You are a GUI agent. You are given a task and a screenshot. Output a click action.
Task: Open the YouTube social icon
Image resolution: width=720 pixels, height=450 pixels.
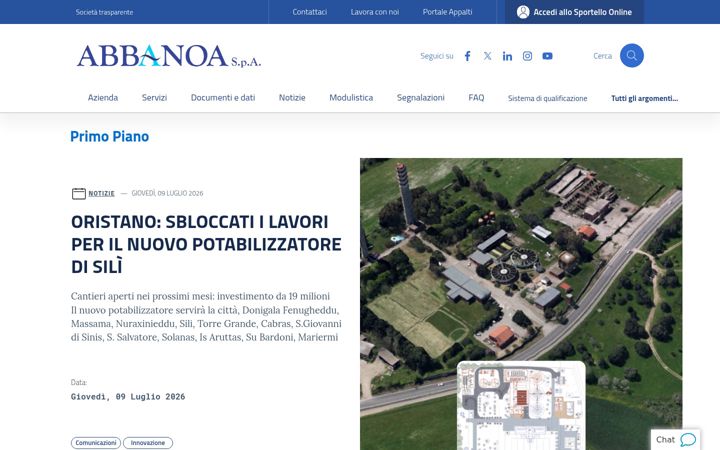pos(547,56)
